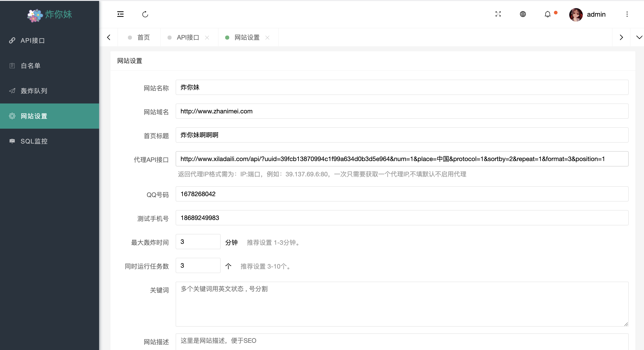Screen dimensions: 644x350
Task: Switch to the 首页 tab
Action: (x=143, y=38)
